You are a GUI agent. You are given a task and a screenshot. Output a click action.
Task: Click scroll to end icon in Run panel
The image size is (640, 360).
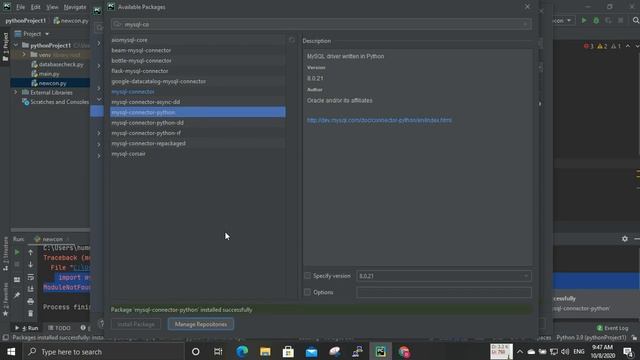(31, 289)
